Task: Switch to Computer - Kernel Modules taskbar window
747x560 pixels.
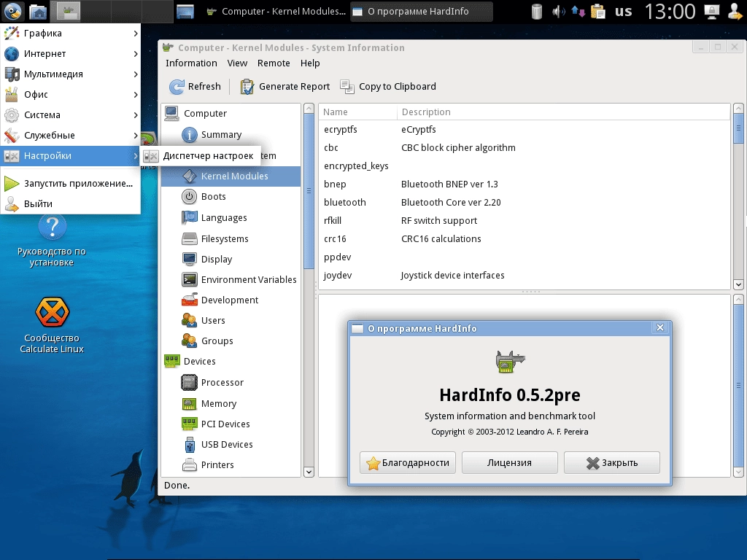Action: (276, 12)
